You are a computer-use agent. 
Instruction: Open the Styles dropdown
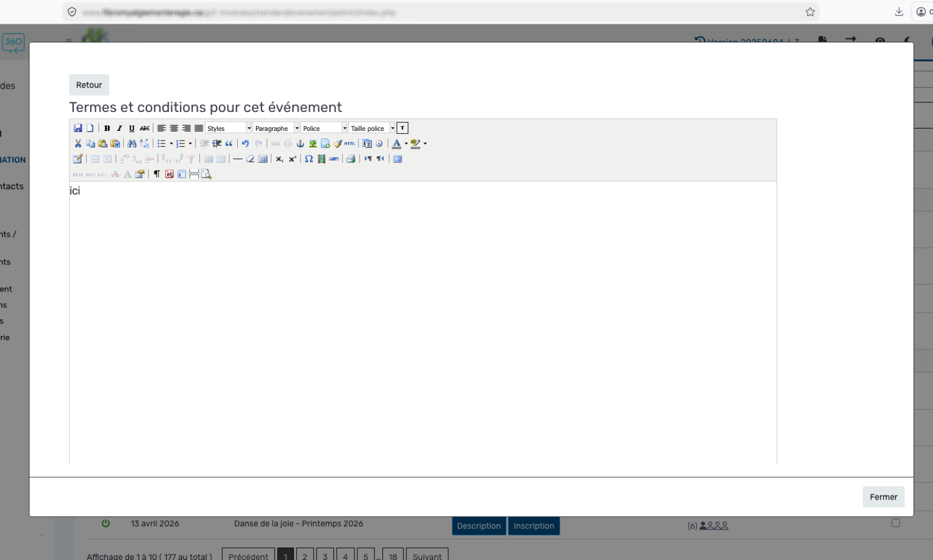pos(229,128)
